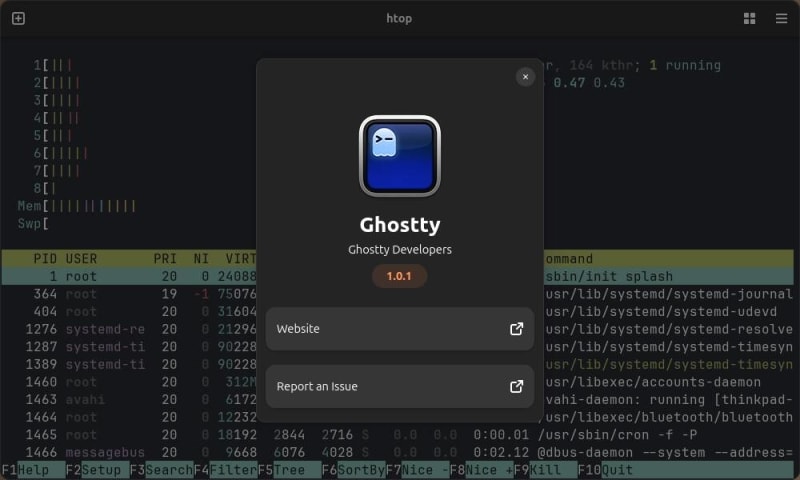The image size is (800, 480).
Task: Open the tab overview grid icon
Action: [749, 18]
